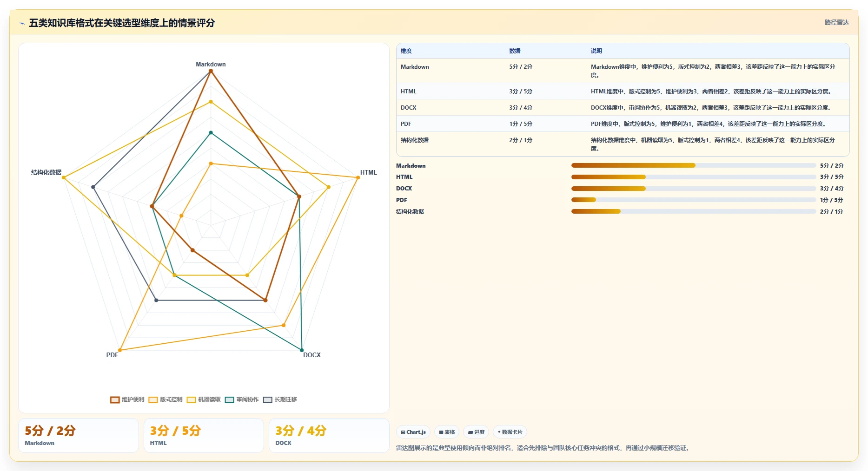Image resolution: width=868 pixels, height=471 pixels.
Task: Click the 3分 / 4分 value beside DOCX progress bar
Action: [832, 189]
